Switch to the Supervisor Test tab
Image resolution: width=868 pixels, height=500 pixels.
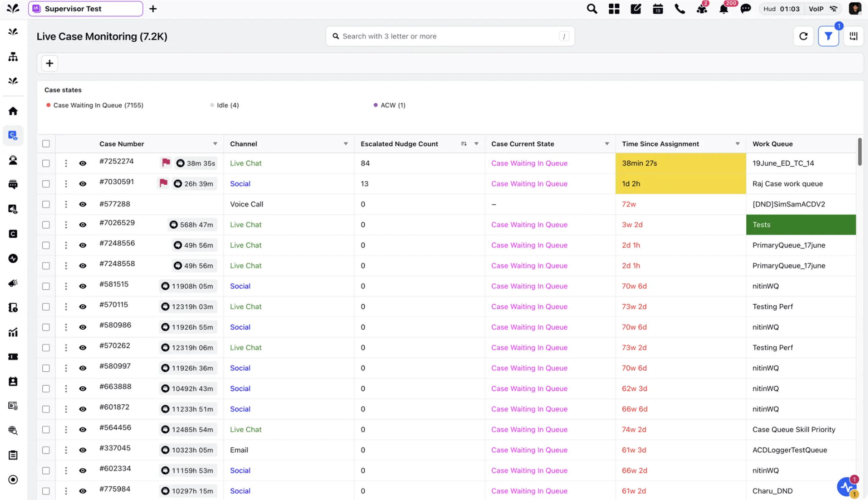(85, 9)
